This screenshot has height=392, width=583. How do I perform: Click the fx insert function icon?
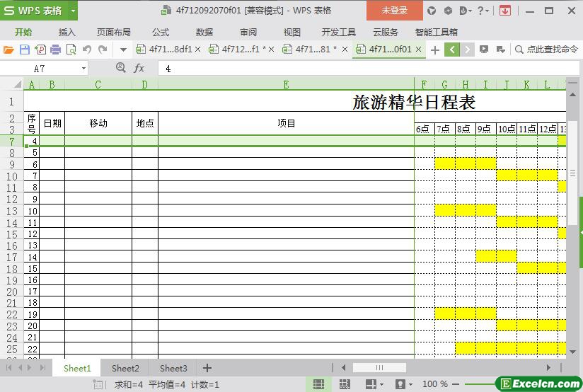coord(139,68)
